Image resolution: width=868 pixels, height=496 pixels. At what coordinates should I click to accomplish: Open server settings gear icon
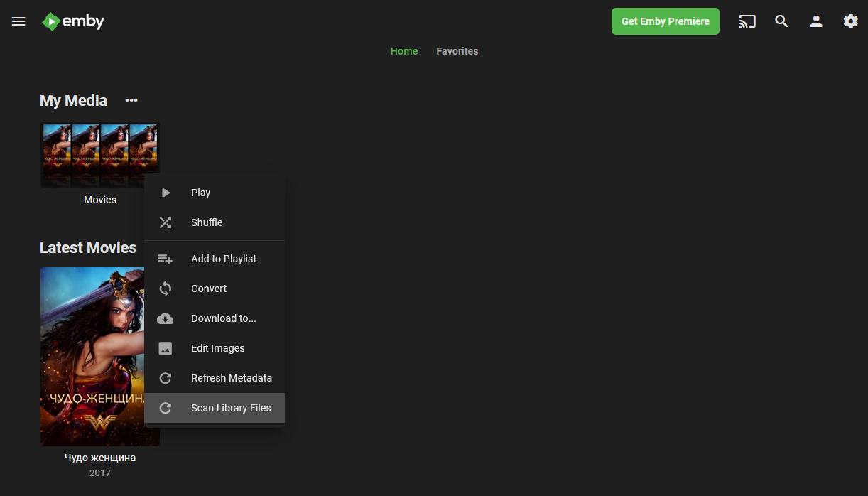pyautogui.click(x=850, y=21)
